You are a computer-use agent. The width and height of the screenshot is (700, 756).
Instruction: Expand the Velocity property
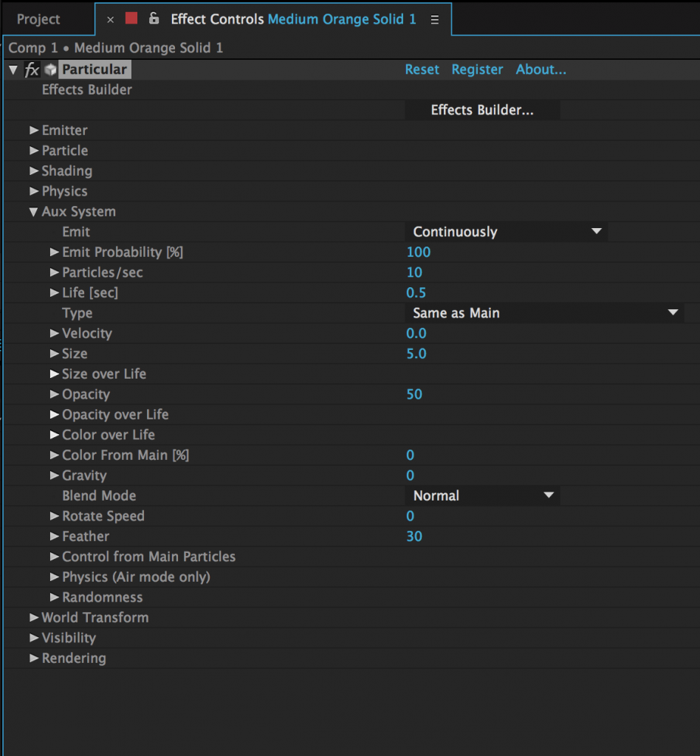pyautogui.click(x=54, y=333)
